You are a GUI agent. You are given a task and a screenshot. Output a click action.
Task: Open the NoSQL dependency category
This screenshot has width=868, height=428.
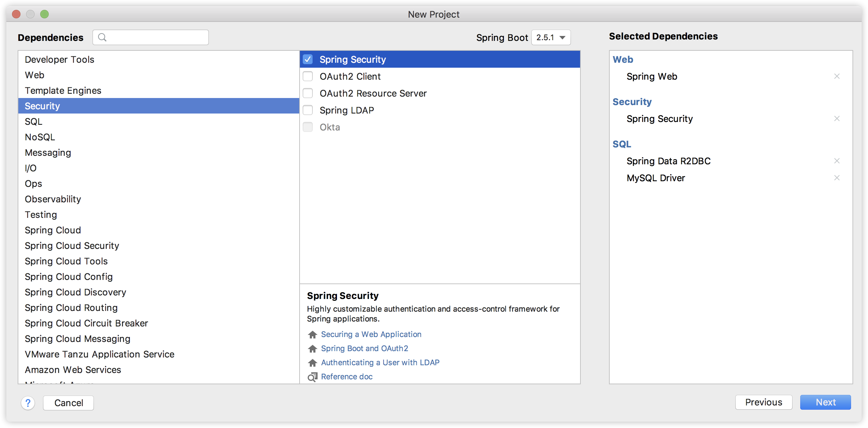(x=40, y=137)
